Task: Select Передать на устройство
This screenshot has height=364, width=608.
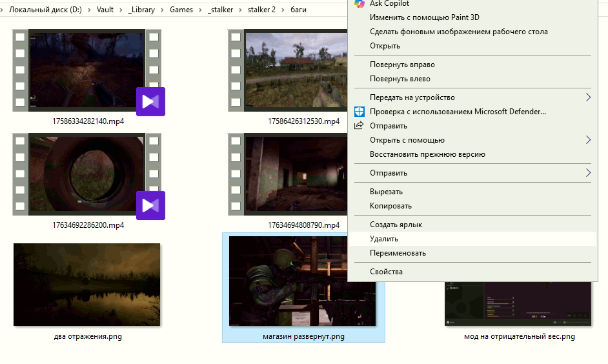Action: (x=472, y=97)
